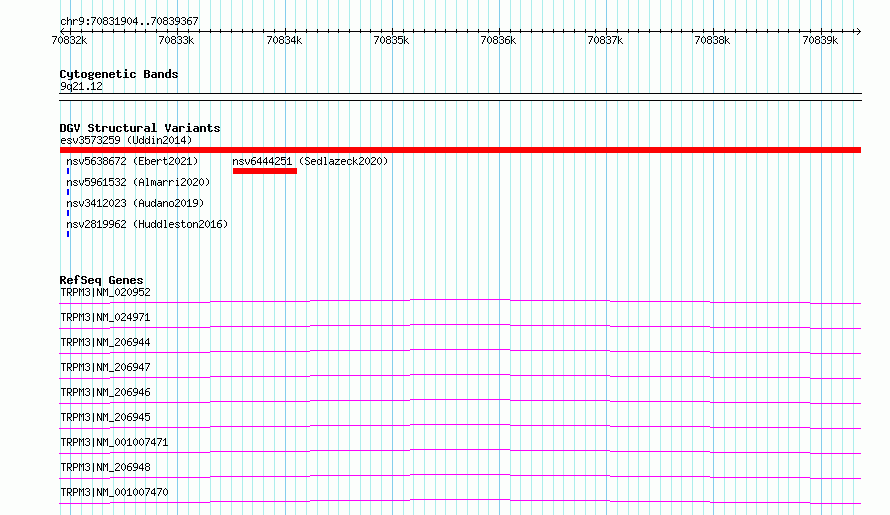
Task: Click the 70832k ruler tick label
Action: coord(69,40)
